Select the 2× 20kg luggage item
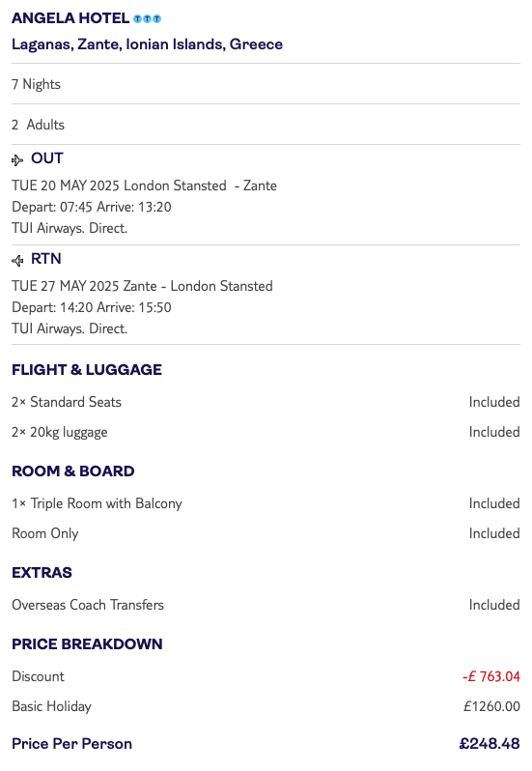The width and height of the screenshot is (532, 771). [60, 432]
